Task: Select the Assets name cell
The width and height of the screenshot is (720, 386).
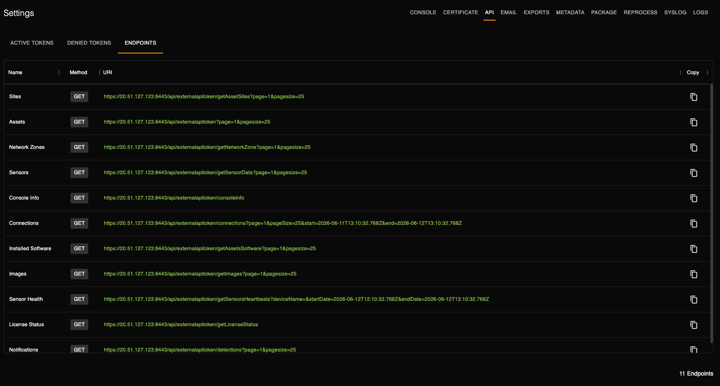Action: 17,122
